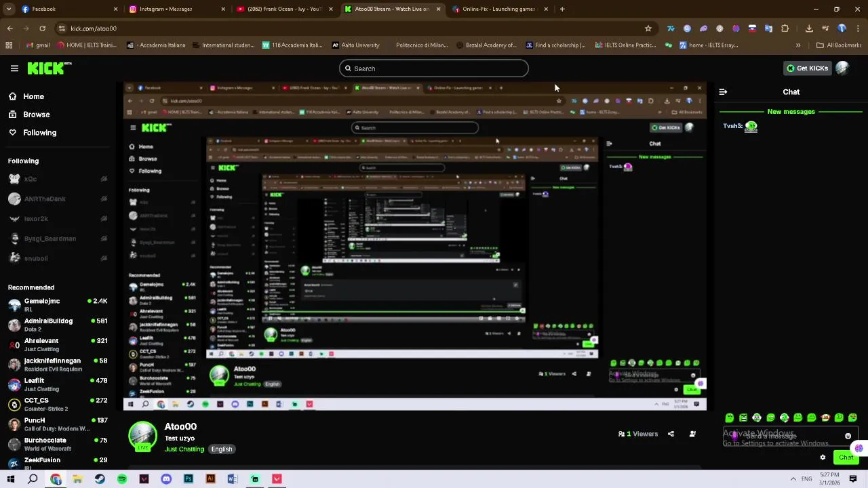
Task: Open recommended channel Leaflit
Action: coord(57,384)
